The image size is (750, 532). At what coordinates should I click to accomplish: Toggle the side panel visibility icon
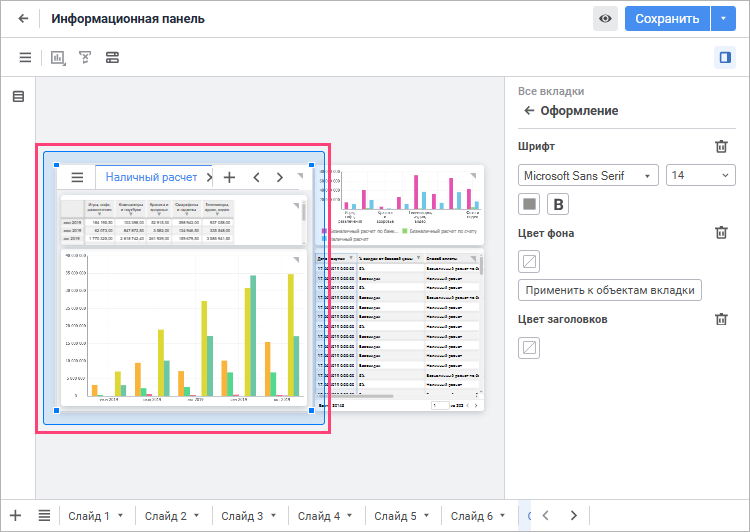click(725, 58)
